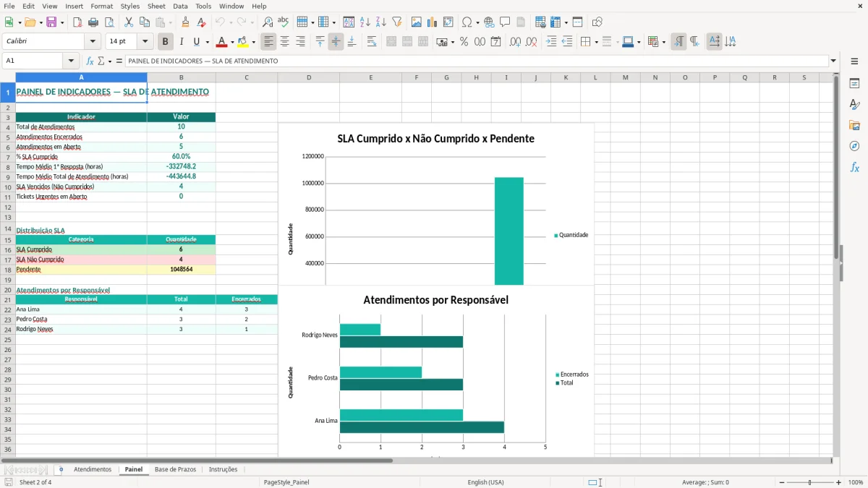The width and height of the screenshot is (868, 488).
Task: Expand the Name Box A1 dropdown
Action: coord(71,61)
